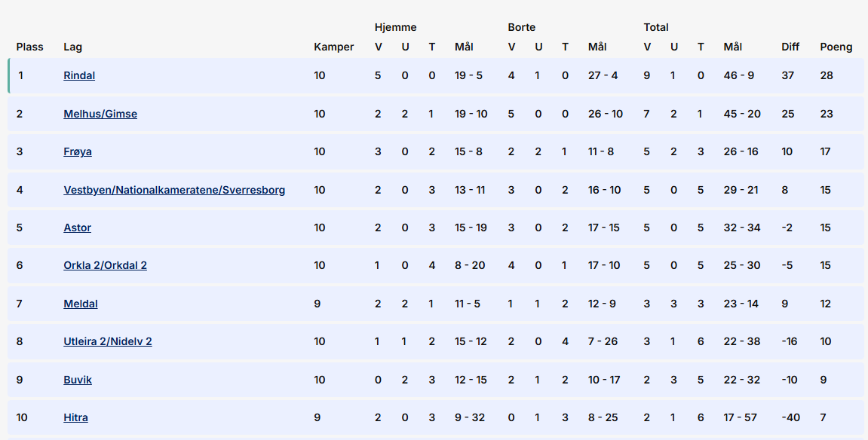Image resolution: width=868 pixels, height=440 pixels.
Task: Click the Meldal team link
Action: click(x=81, y=304)
